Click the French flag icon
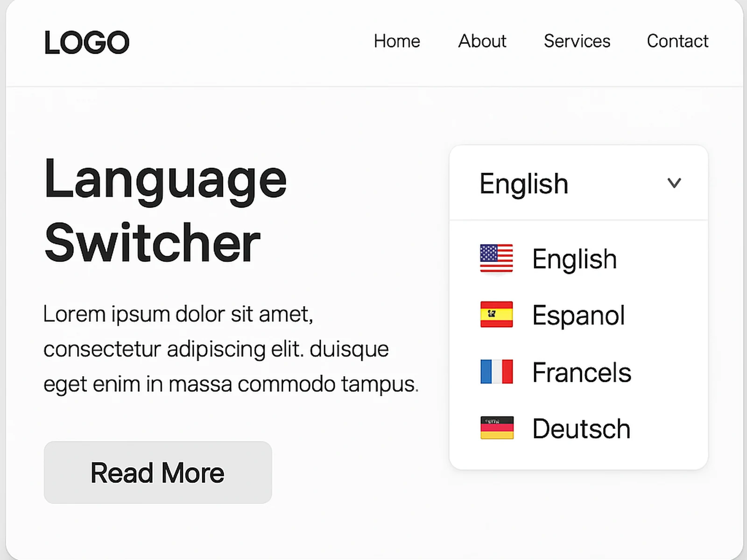The image size is (747, 560). (496, 371)
